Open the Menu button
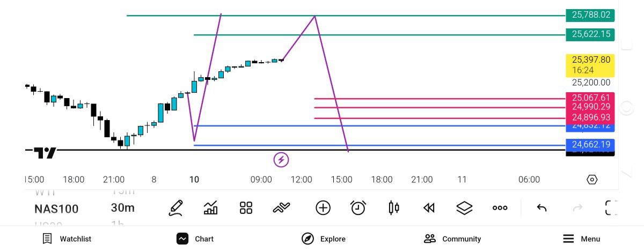 (x=581, y=239)
